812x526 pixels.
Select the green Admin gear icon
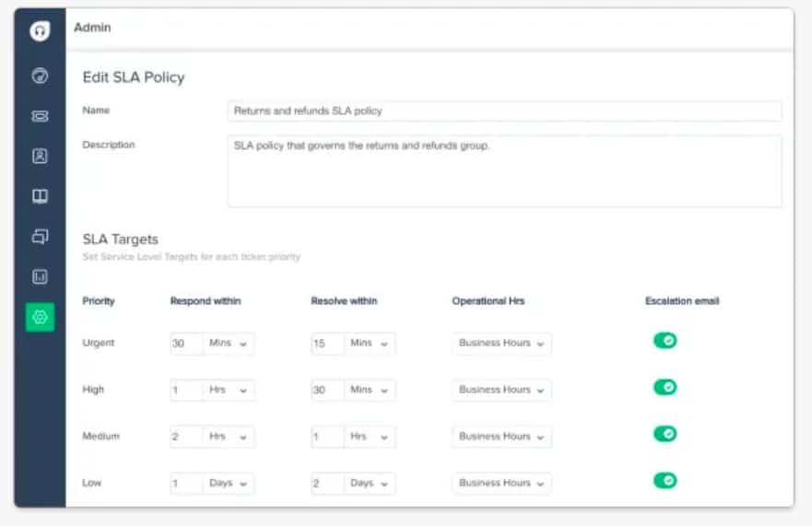coord(40,317)
